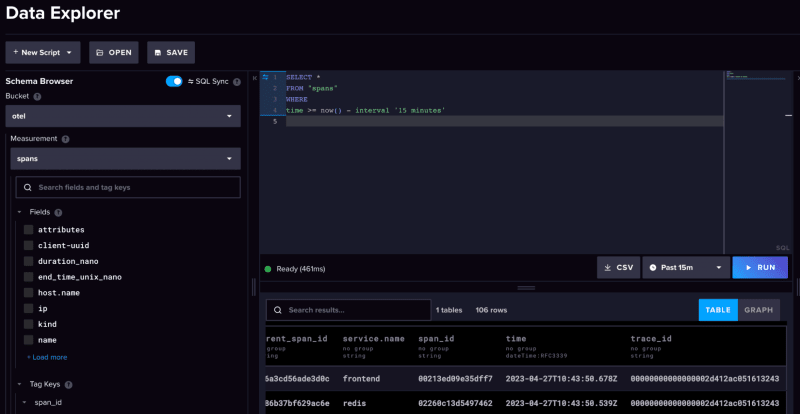
Task: Click the Load more link
Action: click(47, 357)
